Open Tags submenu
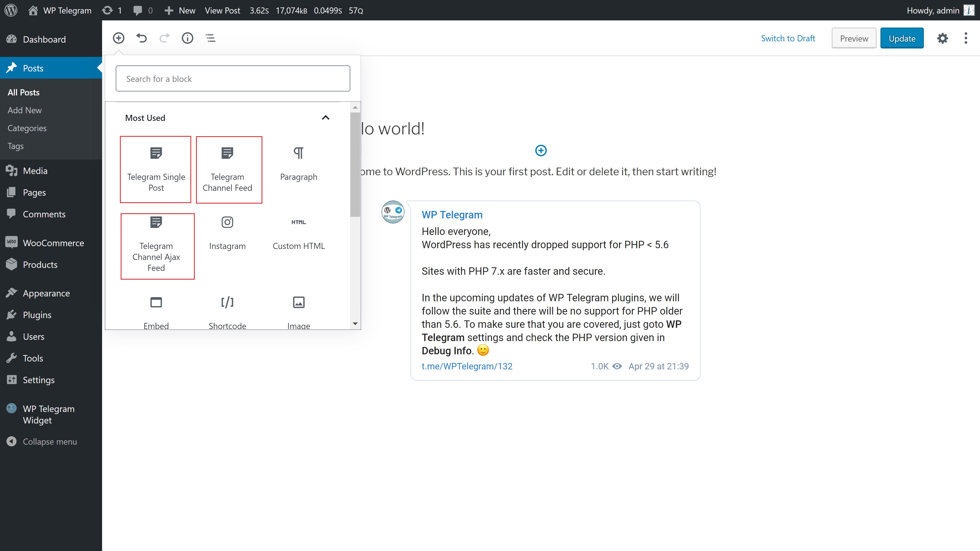Viewport: 980px width, 551px height. (16, 146)
